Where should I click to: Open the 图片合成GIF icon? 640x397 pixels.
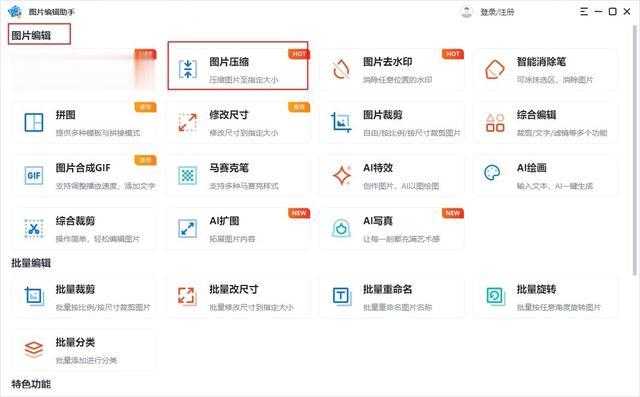(x=34, y=175)
